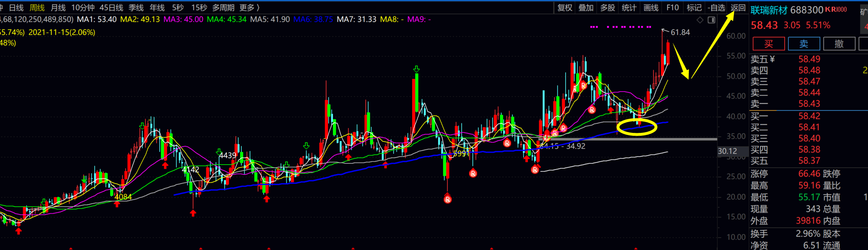The image size is (868, 250).
Task: Click the green down arrow above 4439 label
Action: (x=219, y=152)
